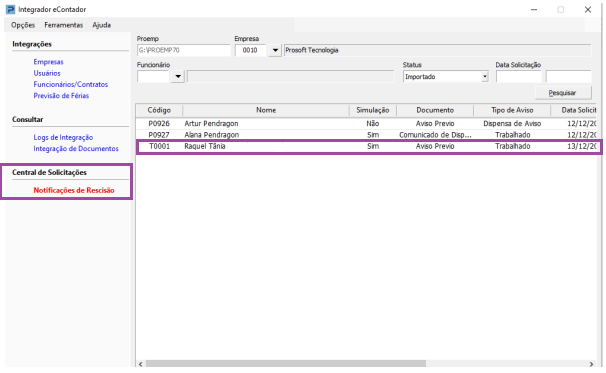This screenshot has width=606, height=373.
Task: Click the first Data Solicitação date field
Action: (519, 77)
